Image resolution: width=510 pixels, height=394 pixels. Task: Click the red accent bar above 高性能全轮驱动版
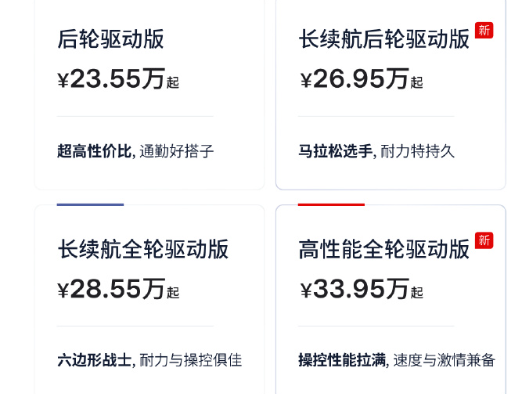click(331, 204)
